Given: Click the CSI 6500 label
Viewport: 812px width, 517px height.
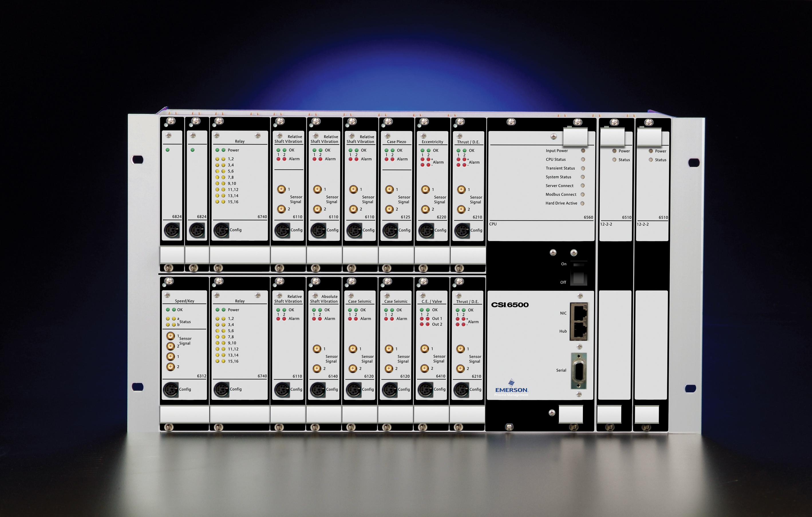Looking at the screenshot, I should tap(510, 305).
